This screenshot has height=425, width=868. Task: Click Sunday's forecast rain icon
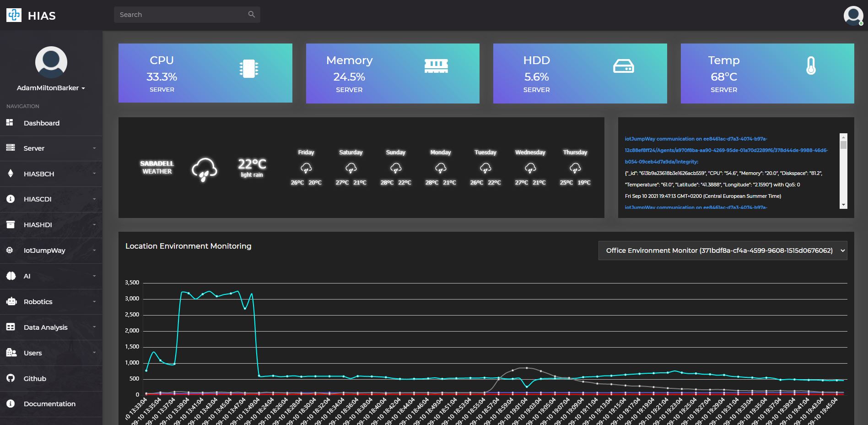pos(396,168)
